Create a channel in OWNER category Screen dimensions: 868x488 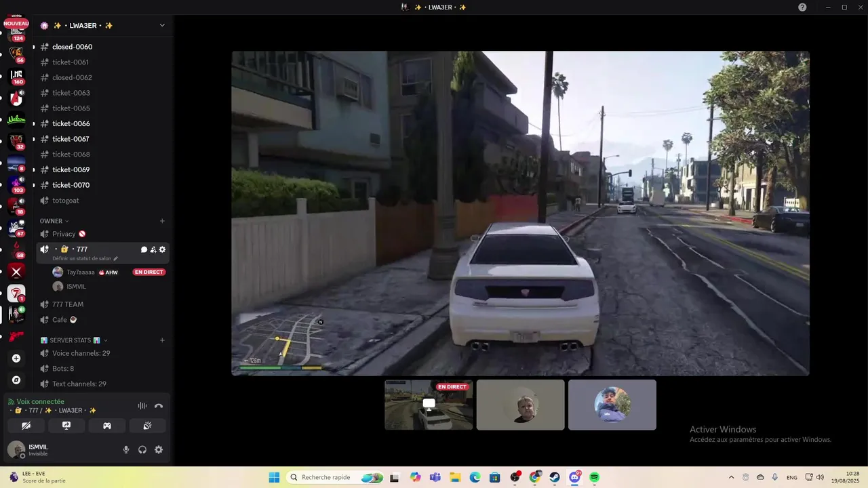[x=162, y=221]
